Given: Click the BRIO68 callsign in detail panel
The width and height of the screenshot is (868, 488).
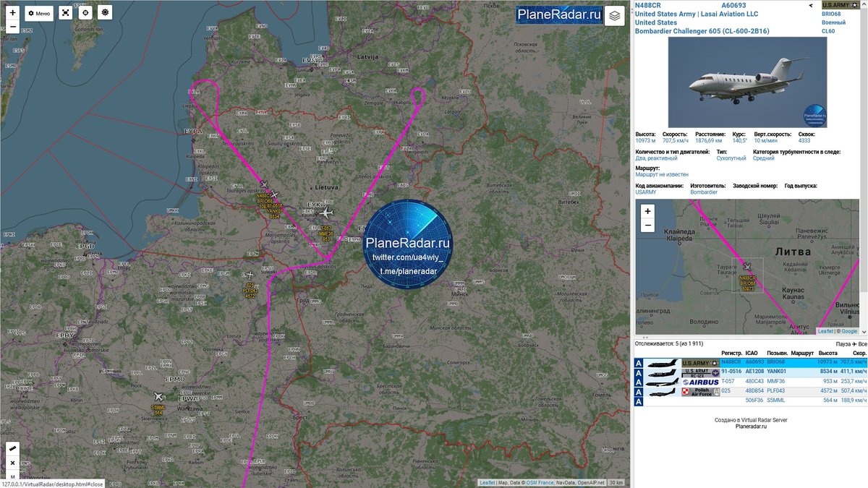Looking at the screenshot, I should (832, 14).
